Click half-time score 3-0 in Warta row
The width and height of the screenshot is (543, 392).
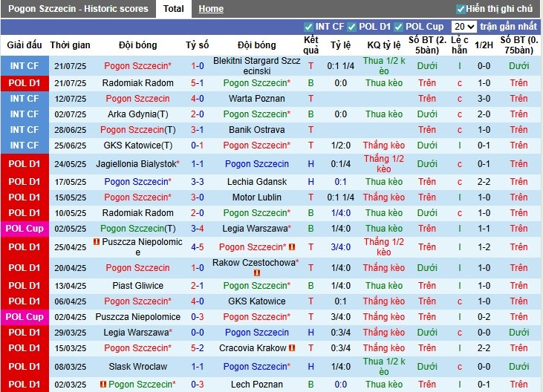[484, 99]
